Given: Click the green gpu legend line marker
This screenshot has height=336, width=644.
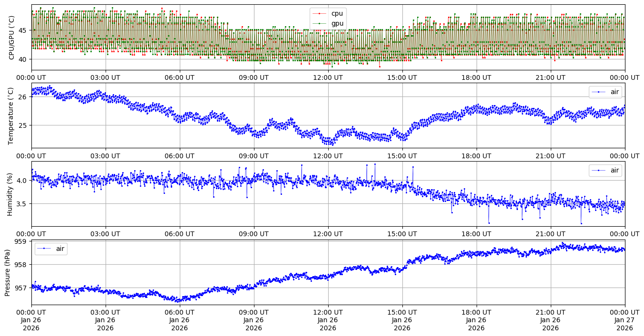Looking at the screenshot, I should pos(320,23).
